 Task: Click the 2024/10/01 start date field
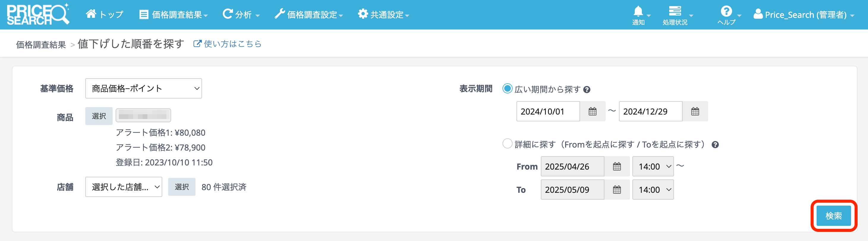[x=548, y=111]
